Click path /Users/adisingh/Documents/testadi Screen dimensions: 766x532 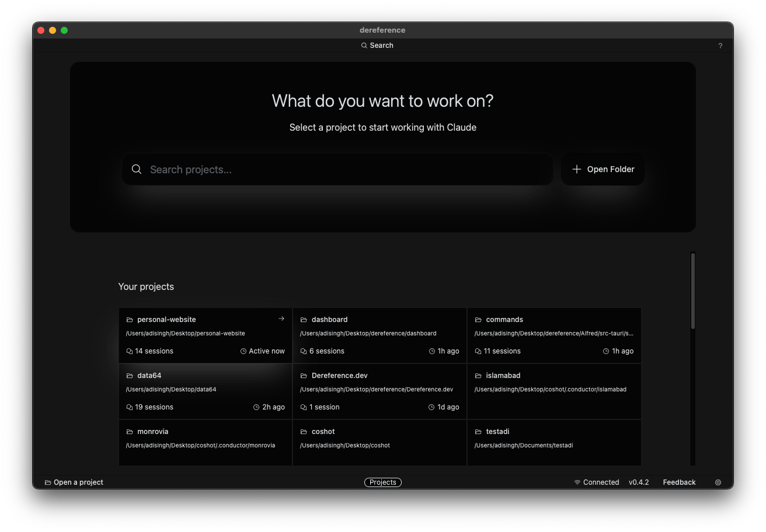[x=524, y=445]
